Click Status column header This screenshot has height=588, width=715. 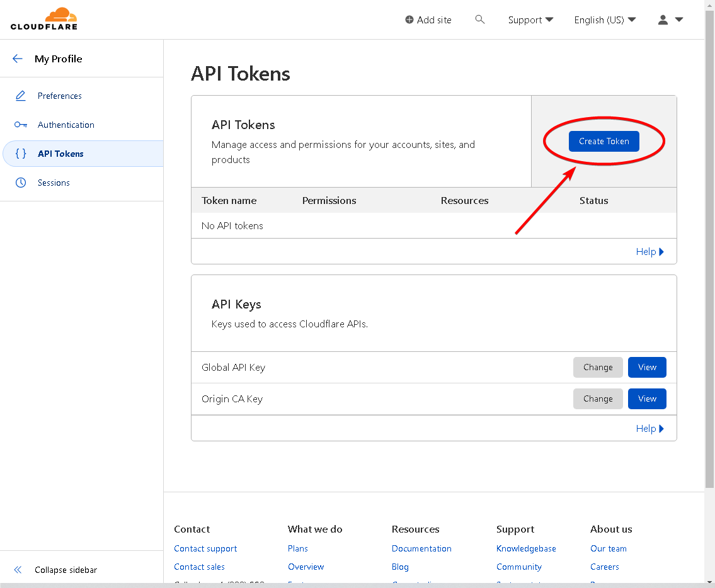click(593, 201)
